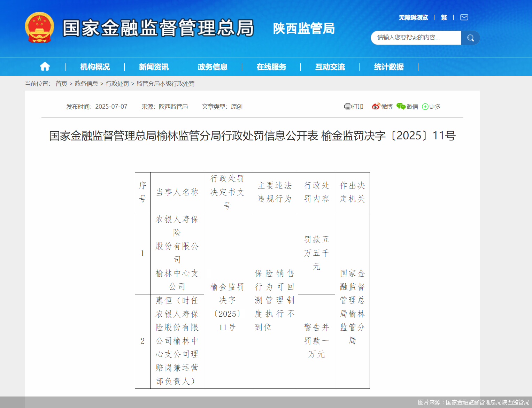Click the 行政处罚内容 table header
Screen dimensions: 532x408
coord(316,192)
